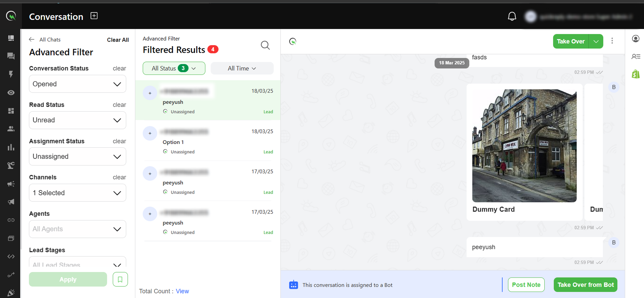Open the dashboard grid sidebar icon
644x298 pixels.
tap(11, 111)
